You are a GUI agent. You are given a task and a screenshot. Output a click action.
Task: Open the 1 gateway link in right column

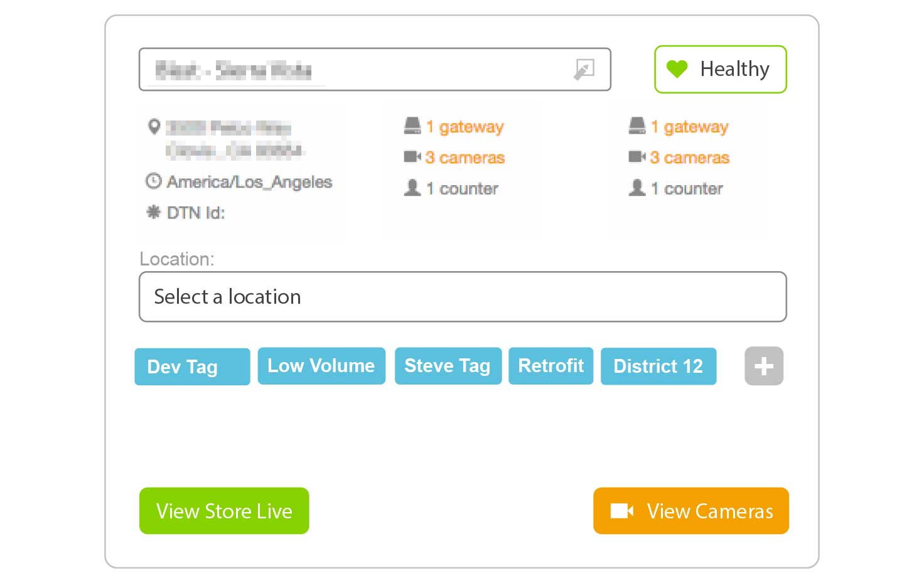pos(690,127)
